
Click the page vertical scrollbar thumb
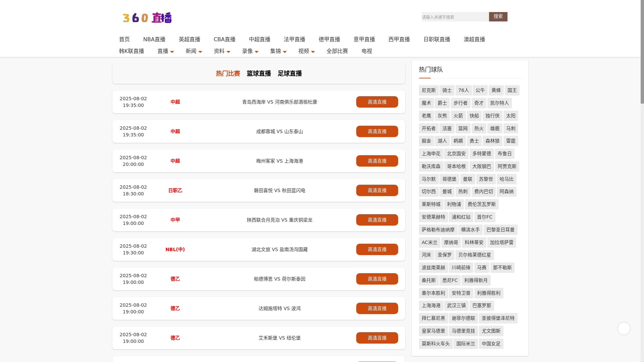[x=642, y=52]
